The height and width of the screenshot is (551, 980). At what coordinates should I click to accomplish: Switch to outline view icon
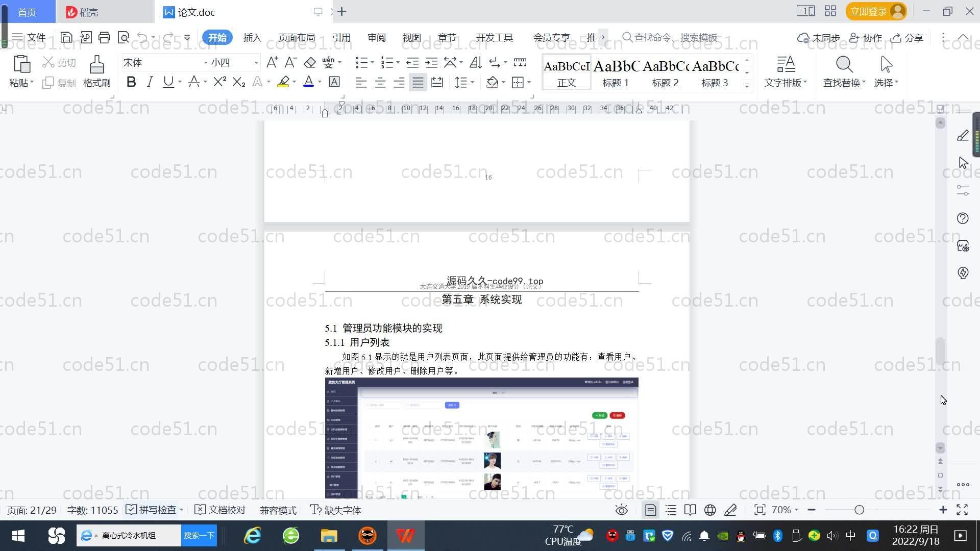click(x=671, y=510)
